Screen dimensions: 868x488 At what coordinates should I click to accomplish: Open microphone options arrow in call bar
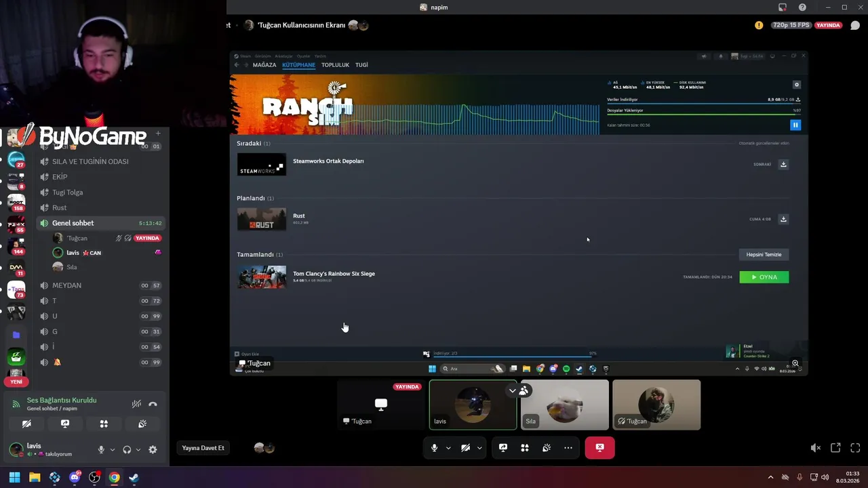[x=448, y=448]
